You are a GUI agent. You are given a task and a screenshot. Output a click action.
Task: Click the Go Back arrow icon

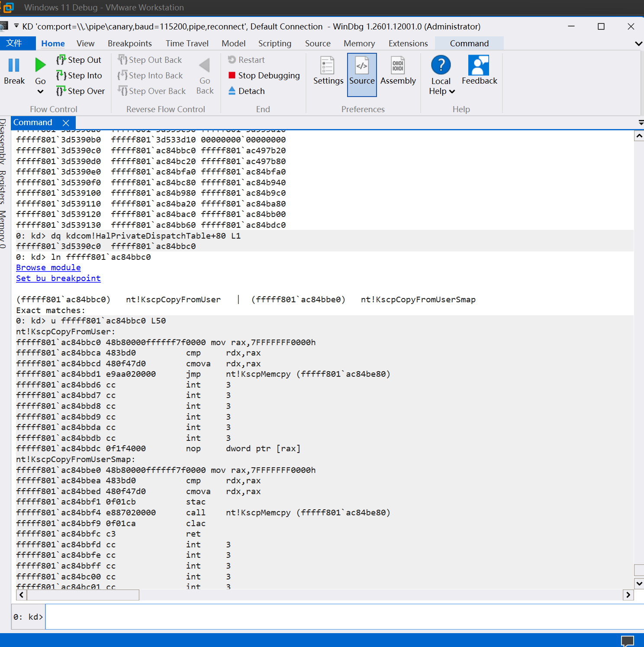205,65
